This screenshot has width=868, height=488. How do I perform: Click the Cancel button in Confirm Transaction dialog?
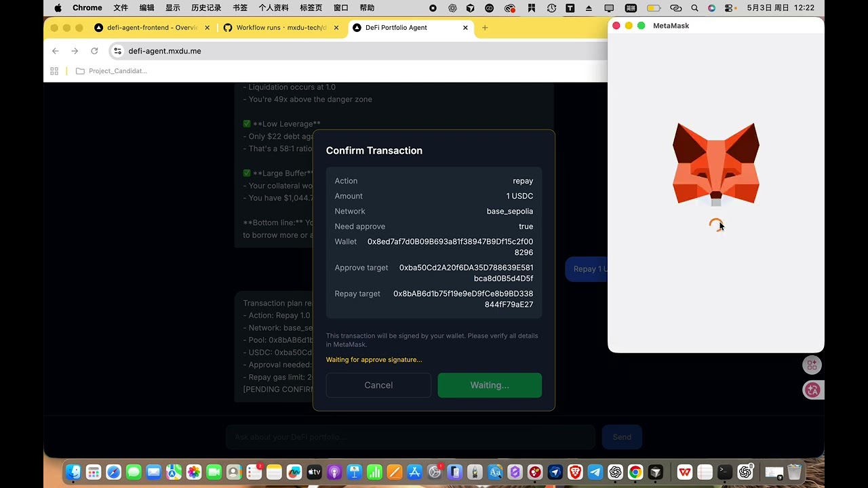tap(378, 385)
